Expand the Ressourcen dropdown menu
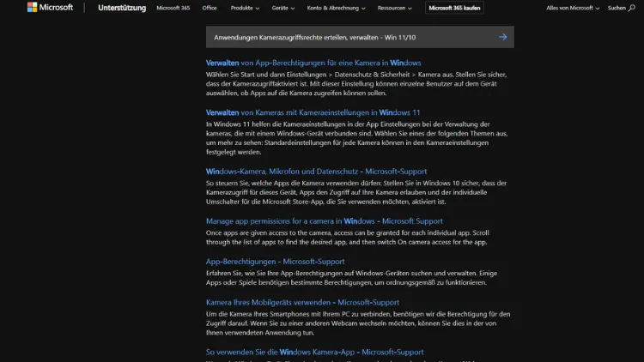Screen dimensions: 644x362 (396, 8)
